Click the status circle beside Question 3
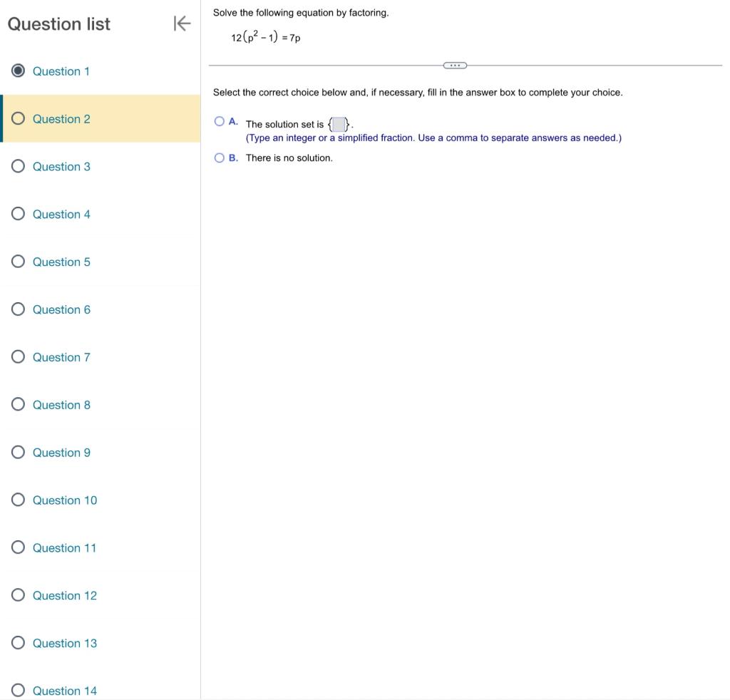730x700 pixels. coord(16,165)
